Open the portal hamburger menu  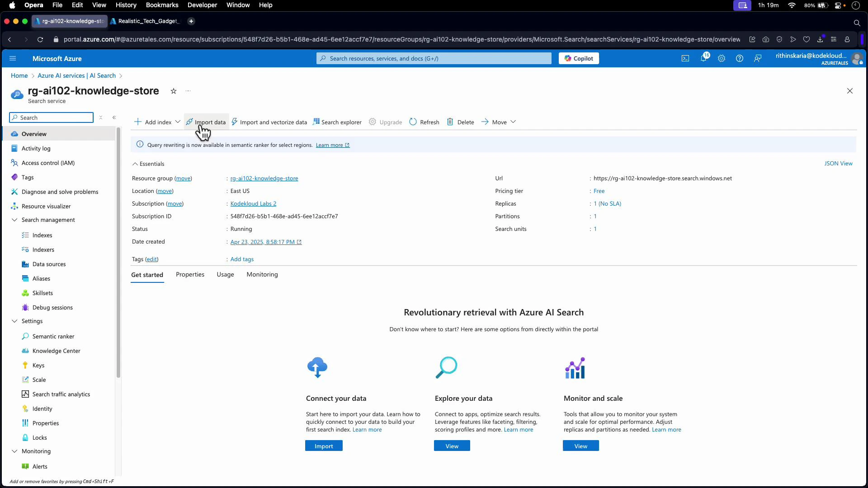point(13,58)
